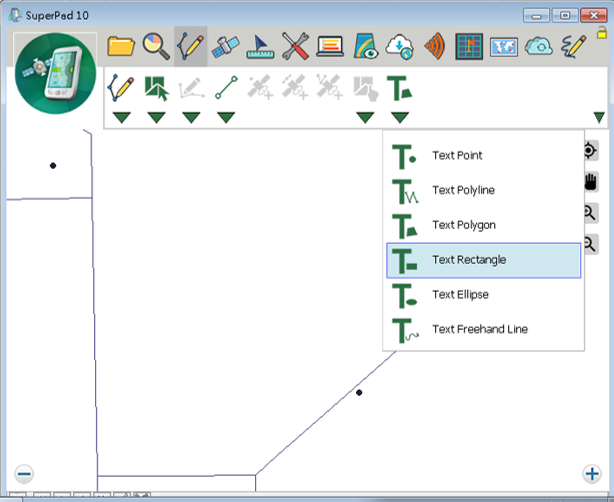
Task: Select the green line segment tool
Action: click(226, 87)
